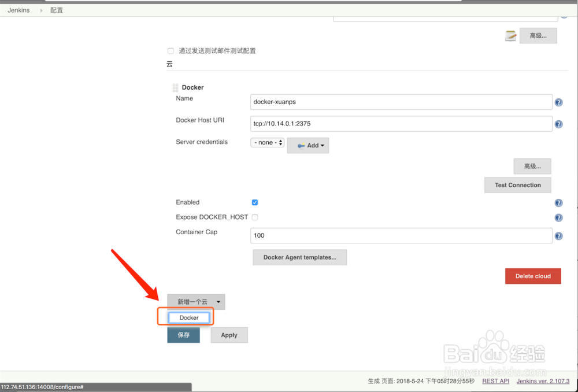Click the Docker section heading text

192,87
